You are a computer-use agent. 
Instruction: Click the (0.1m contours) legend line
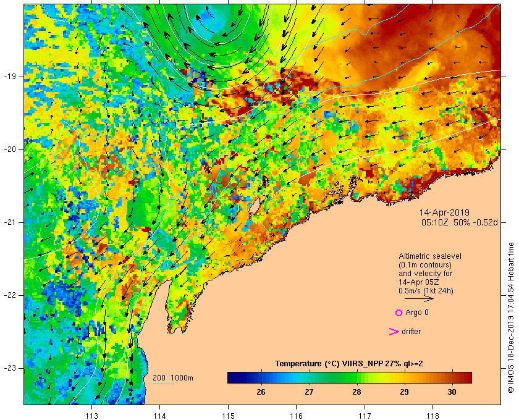point(425,265)
